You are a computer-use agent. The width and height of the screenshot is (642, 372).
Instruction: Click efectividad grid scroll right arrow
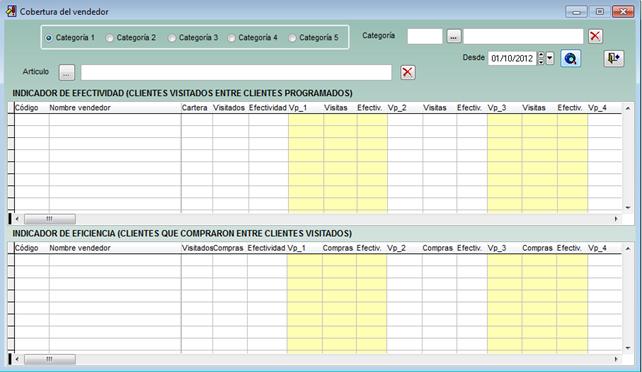616,219
